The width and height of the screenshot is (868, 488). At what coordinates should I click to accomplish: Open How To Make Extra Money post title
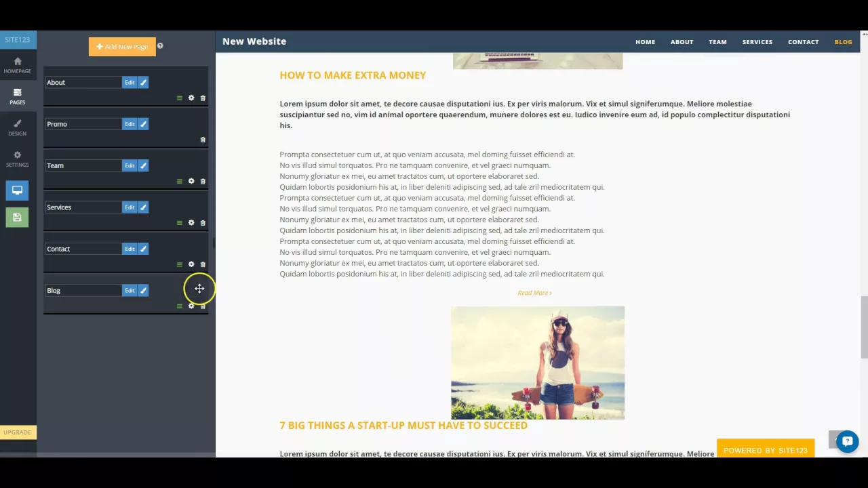pos(353,75)
